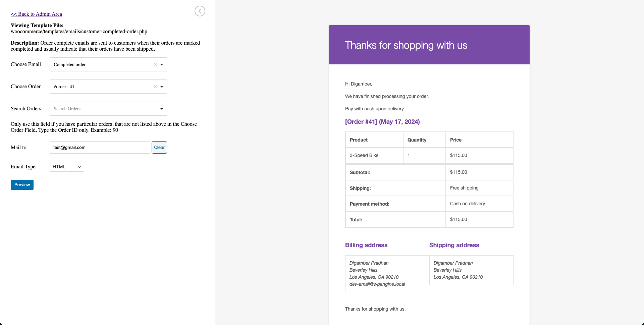This screenshot has width=644, height=325.
Task: Click the Shipping address heading
Action: click(x=454, y=245)
